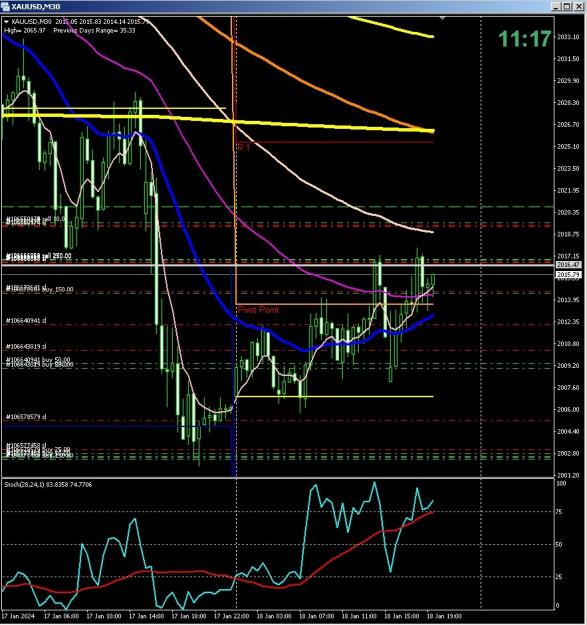The image size is (587, 625).
Task: Click 2007.60 on the price scale
Action: click(x=568, y=387)
